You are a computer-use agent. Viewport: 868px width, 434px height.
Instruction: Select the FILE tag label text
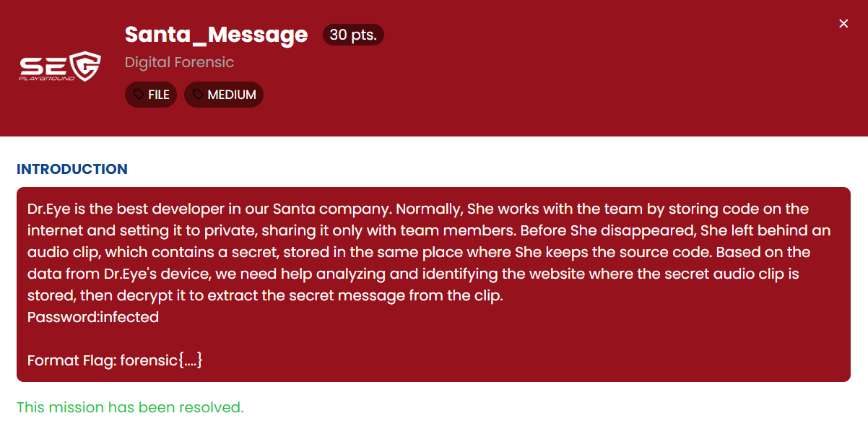click(159, 95)
